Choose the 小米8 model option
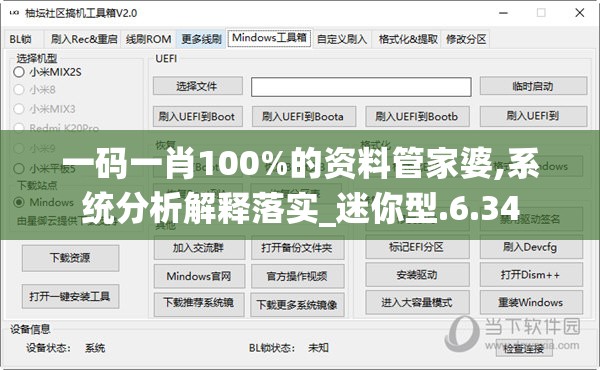Viewport: 600px width, 370px height. click(x=34, y=90)
